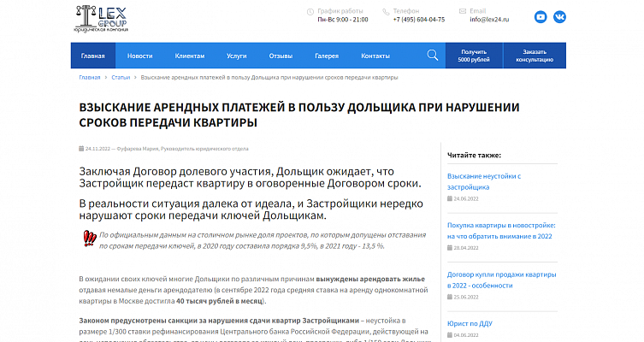Call phone number +7 (495) 604-04-75
Screen dimensions: 644x342
[x=418, y=20]
